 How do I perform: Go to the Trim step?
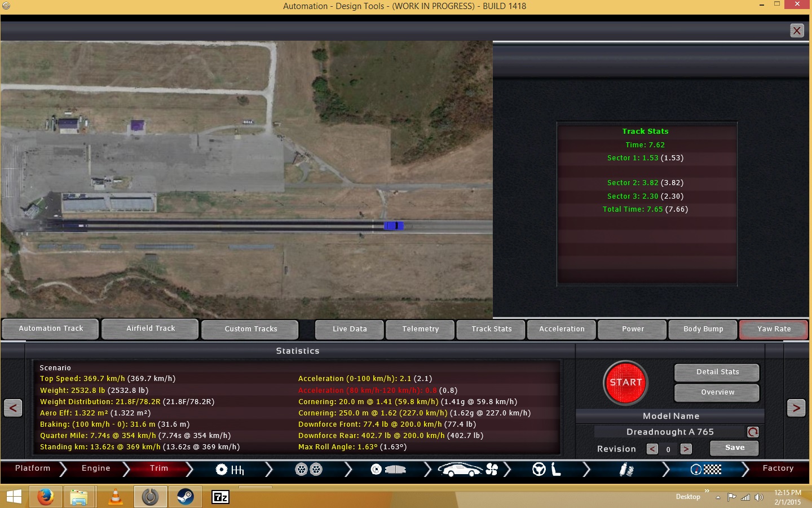click(x=159, y=468)
